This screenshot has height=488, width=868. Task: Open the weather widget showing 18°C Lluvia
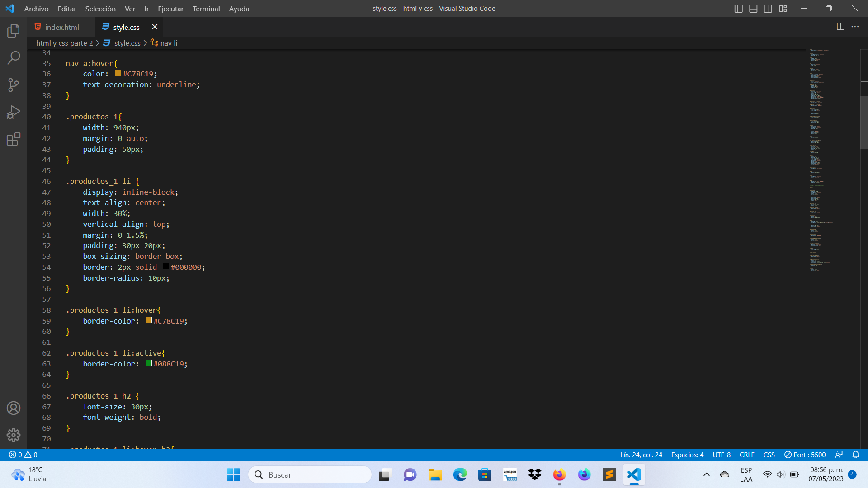29,474
